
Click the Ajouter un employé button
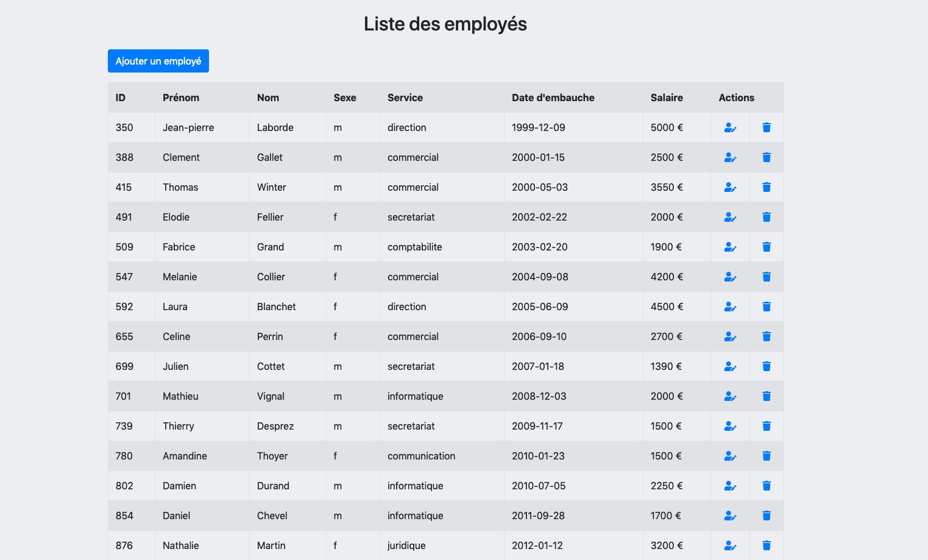pyautogui.click(x=158, y=61)
